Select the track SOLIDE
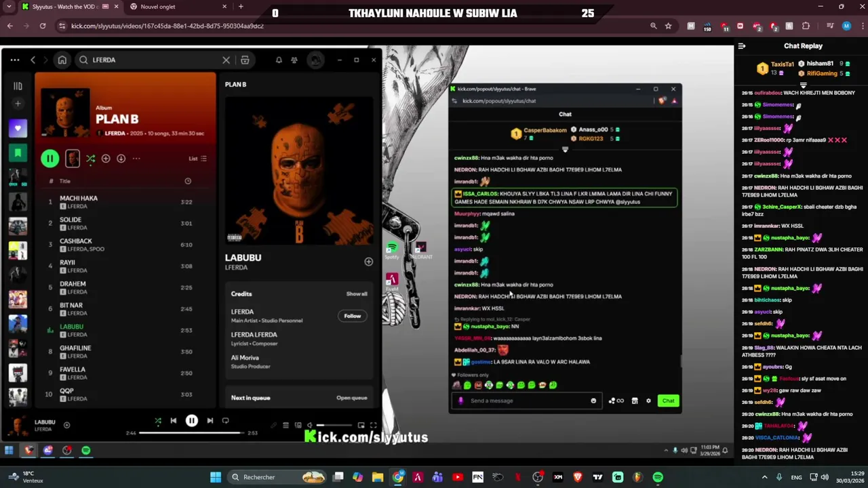This screenshot has height=488, width=868. (x=126, y=223)
